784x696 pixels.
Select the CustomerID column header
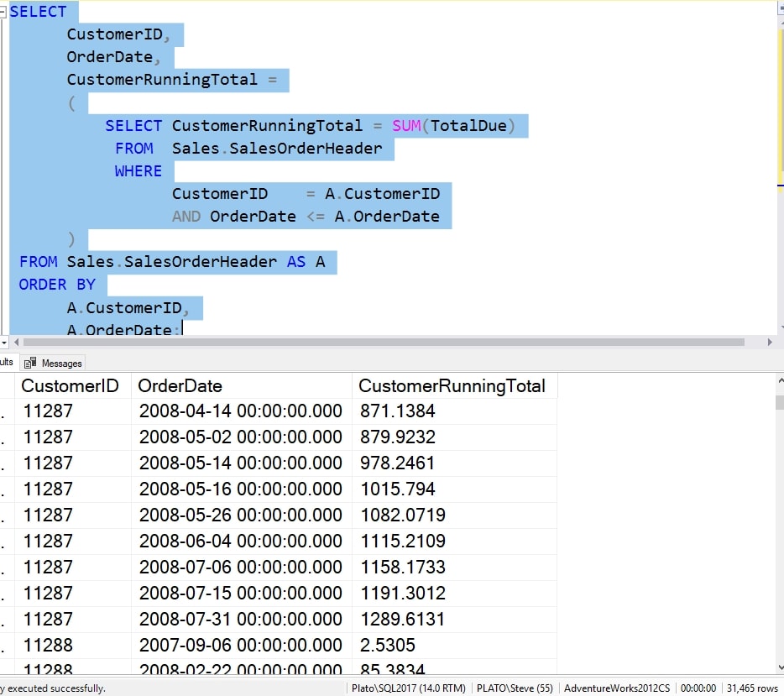click(x=72, y=386)
